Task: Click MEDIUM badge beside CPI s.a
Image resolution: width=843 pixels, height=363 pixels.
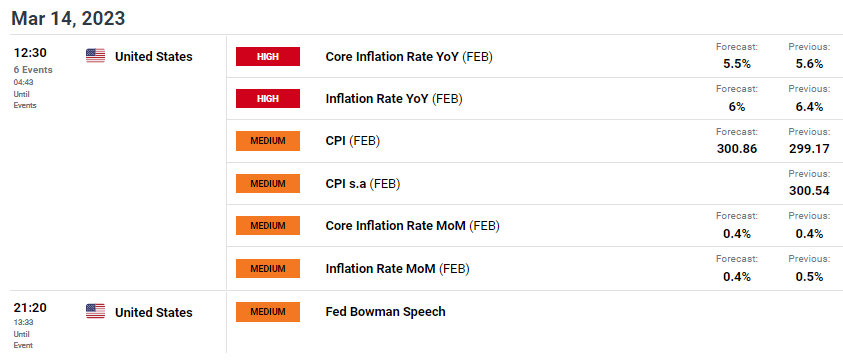Action: 268,183
